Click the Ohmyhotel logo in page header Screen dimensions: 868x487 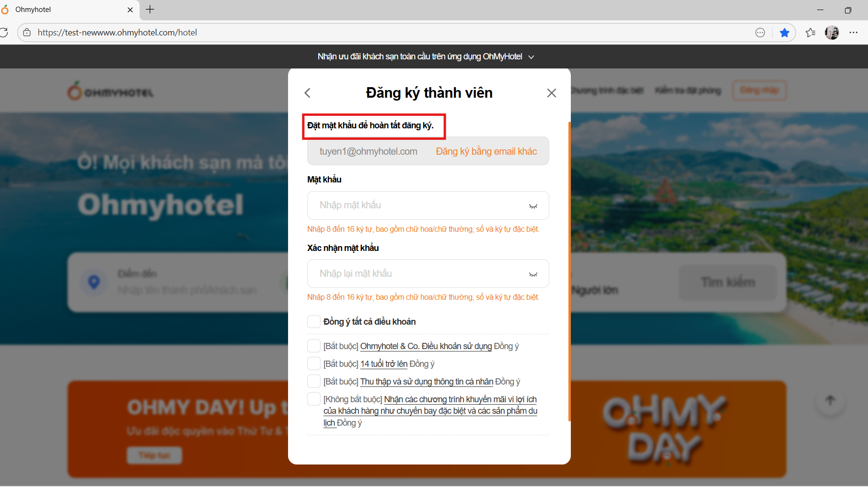(111, 91)
